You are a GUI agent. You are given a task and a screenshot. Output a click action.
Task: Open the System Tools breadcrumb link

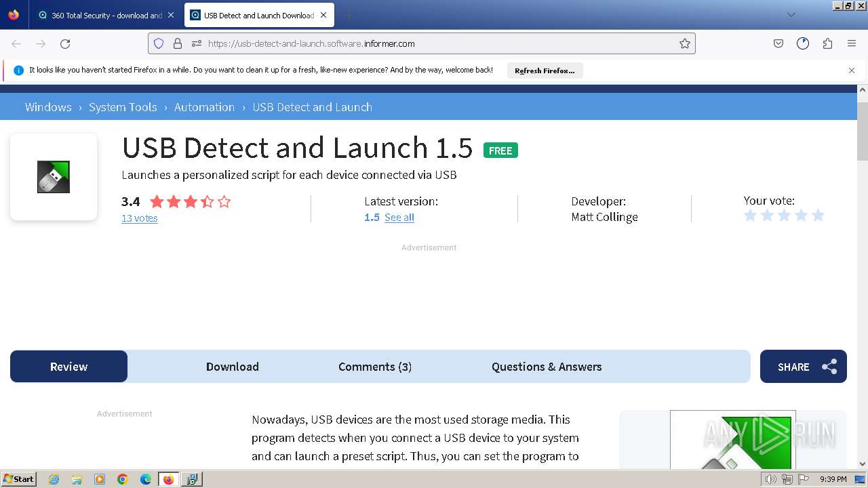pyautogui.click(x=123, y=107)
